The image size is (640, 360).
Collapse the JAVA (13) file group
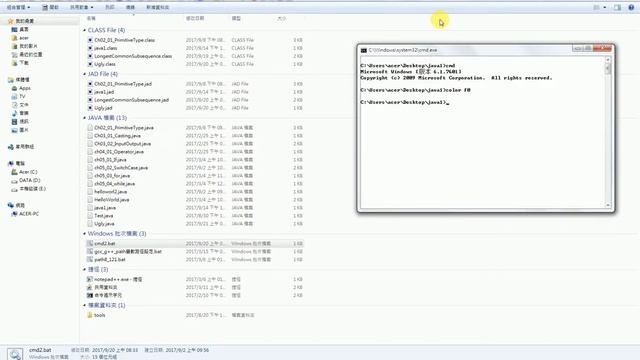coord(84,118)
